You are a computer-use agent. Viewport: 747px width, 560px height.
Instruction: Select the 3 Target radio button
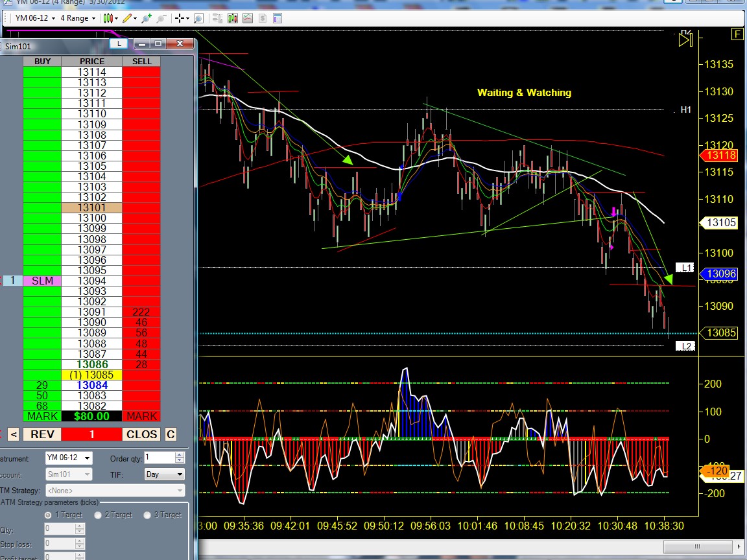coord(147,515)
